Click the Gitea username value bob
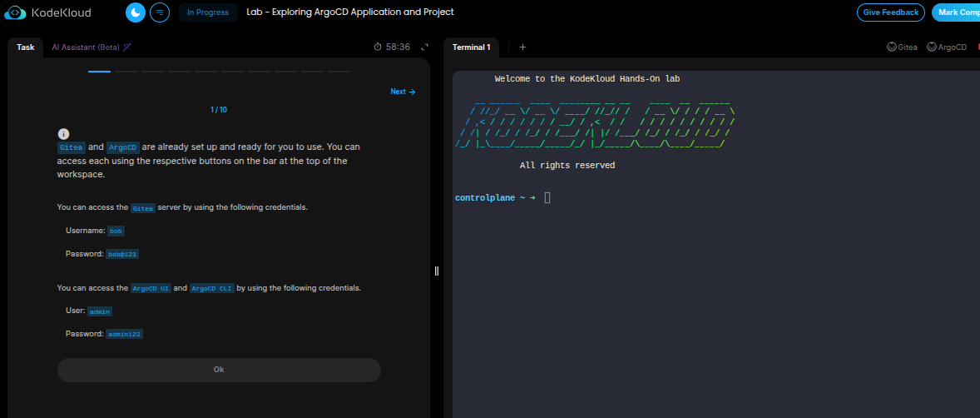Image resolution: width=980 pixels, height=418 pixels. pos(116,231)
